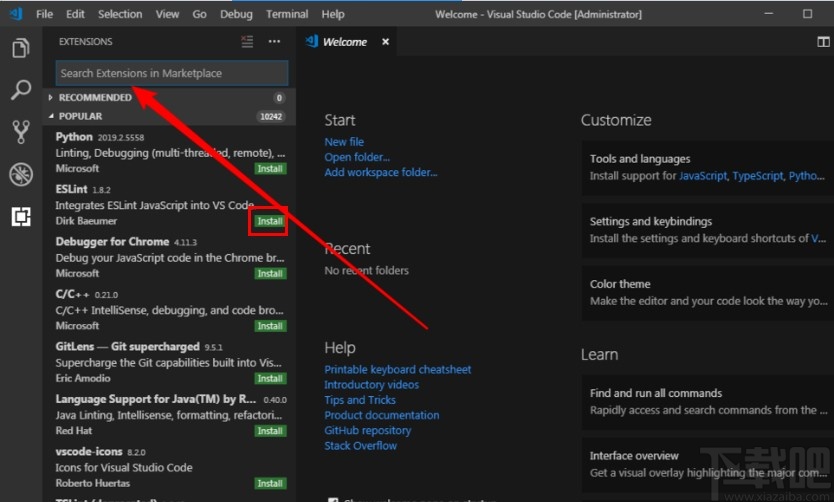
Task: Open the View menu
Action: point(167,14)
